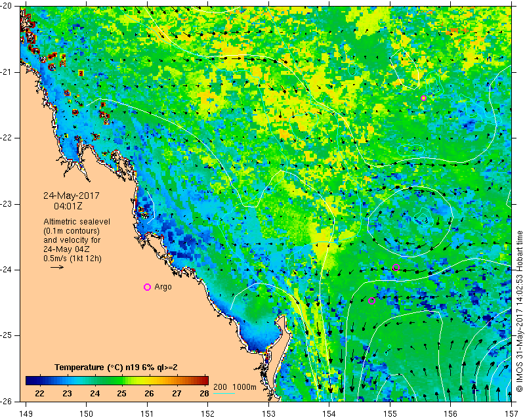Click the '149' longitude axis label
The height and width of the screenshot is (420, 525).
click(26, 413)
